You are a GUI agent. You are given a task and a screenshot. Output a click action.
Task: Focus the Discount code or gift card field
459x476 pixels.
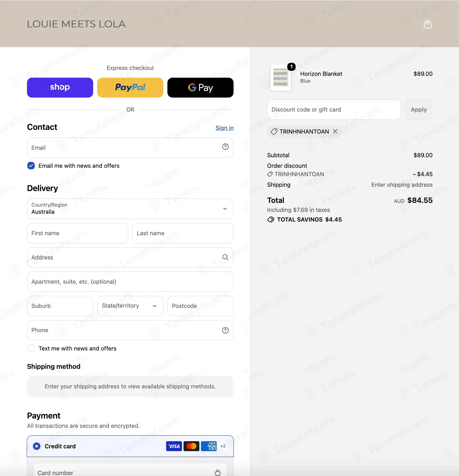pyautogui.click(x=334, y=109)
